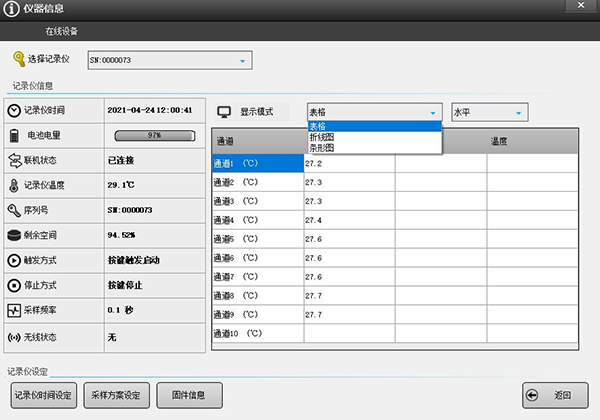Select the 通道7 (℃) row
The height and width of the screenshot is (420, 600).
tap(395, 277)
